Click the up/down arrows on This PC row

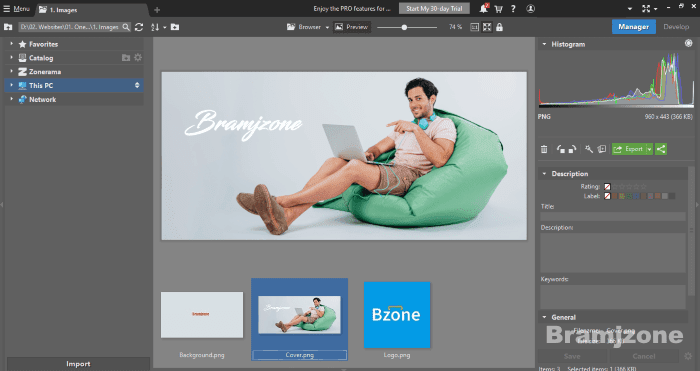[137, 85]
